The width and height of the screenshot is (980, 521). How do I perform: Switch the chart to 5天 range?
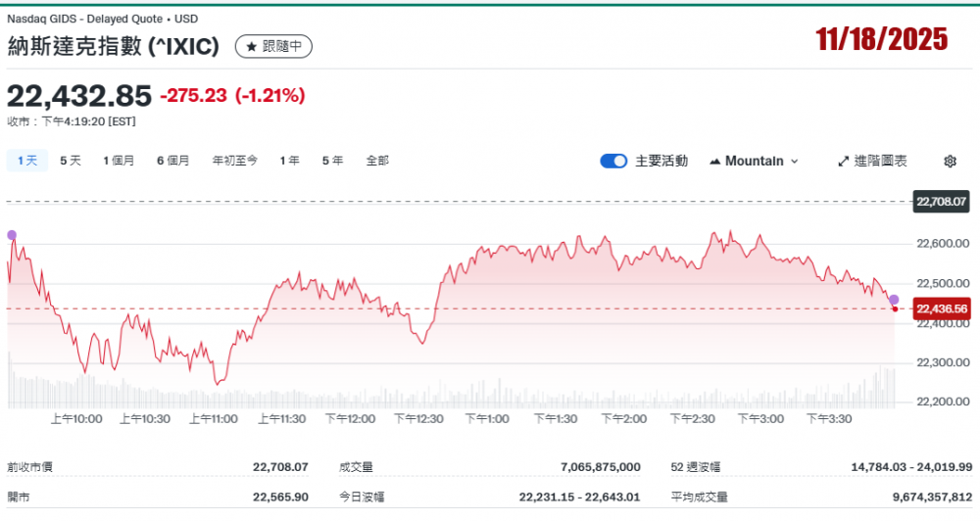71,161
